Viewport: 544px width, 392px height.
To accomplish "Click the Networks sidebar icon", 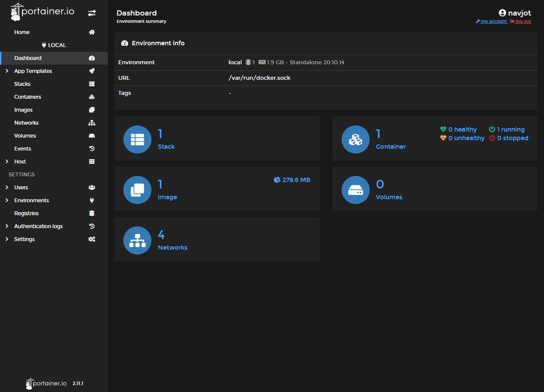I will pyautogui.click(x=91, y=122).
